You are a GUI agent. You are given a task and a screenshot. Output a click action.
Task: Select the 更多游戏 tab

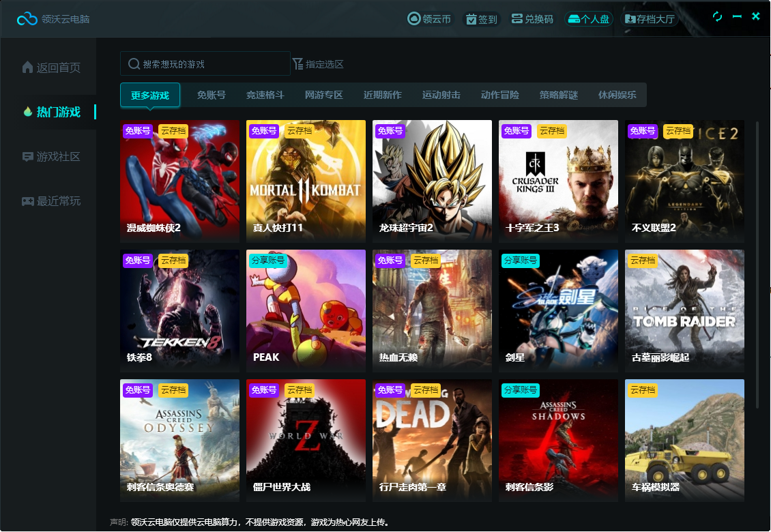click(150, 95)
